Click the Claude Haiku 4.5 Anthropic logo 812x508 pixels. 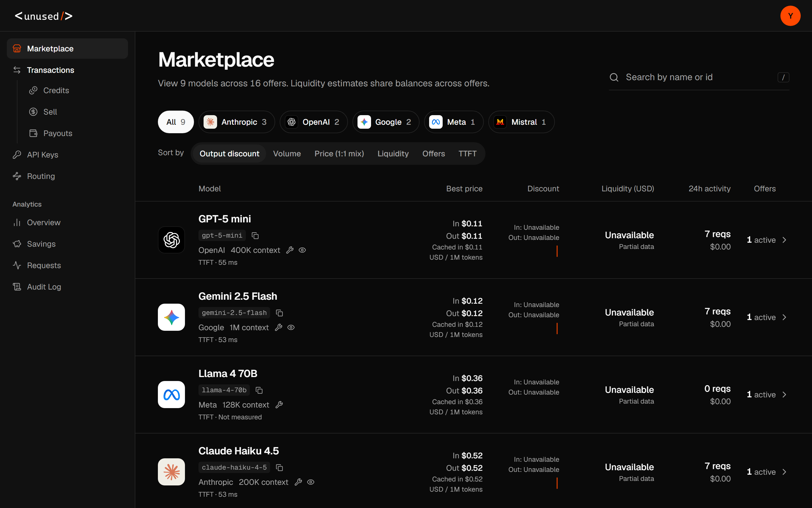[171, 472]
